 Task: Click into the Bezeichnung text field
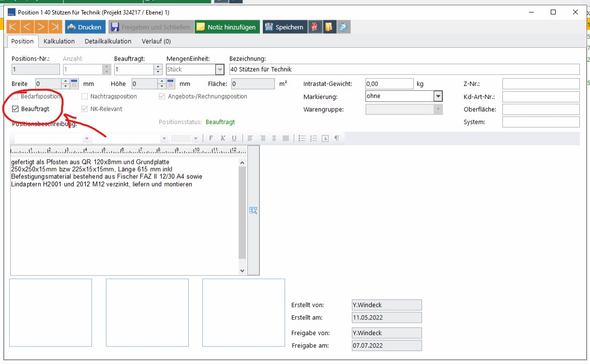[x=404, y=69]
